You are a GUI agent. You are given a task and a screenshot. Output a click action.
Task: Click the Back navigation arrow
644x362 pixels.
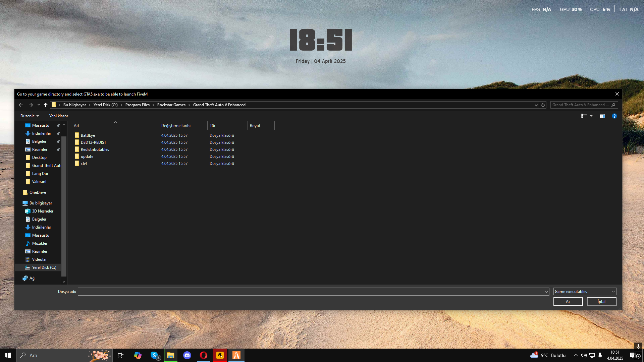click(x=21, y=105)
